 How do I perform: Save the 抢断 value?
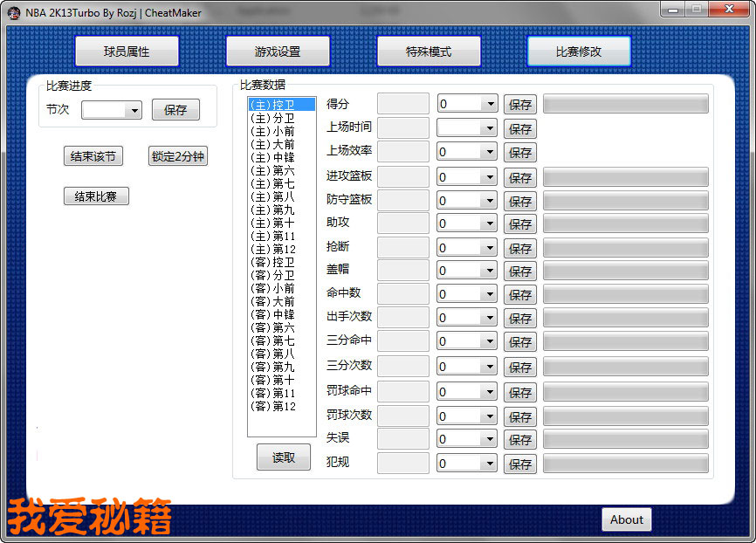point(520,248)
